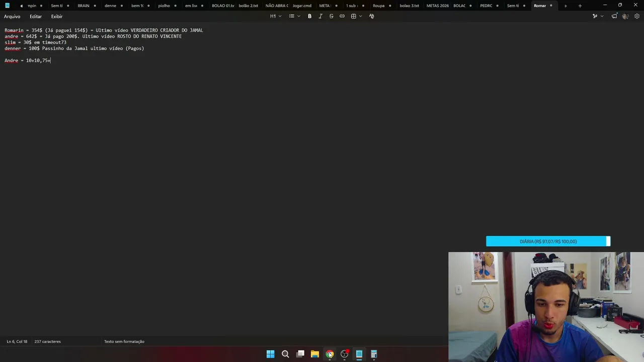This screenshot has height=362, width=644.
Task: Switch to Chrome on the taskbar
Action: pos(330,354)
